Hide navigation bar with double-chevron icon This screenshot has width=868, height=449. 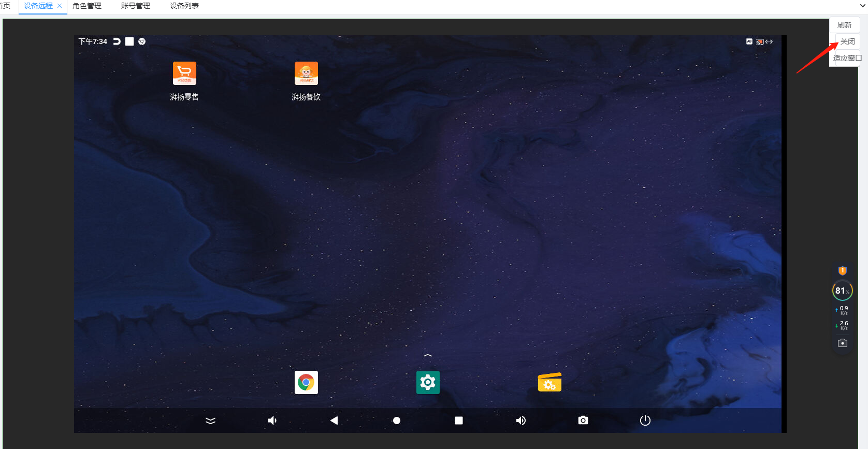point(210,421)
